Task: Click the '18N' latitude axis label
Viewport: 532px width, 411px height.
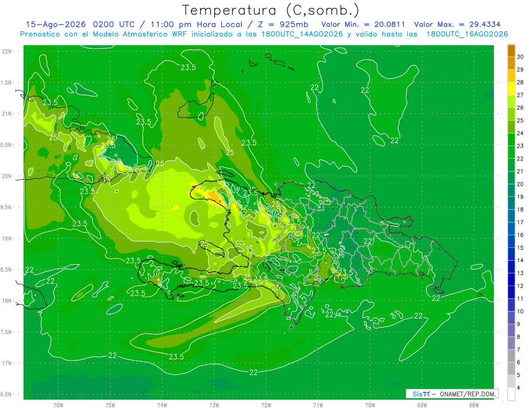Action: (x=8, y=301)
